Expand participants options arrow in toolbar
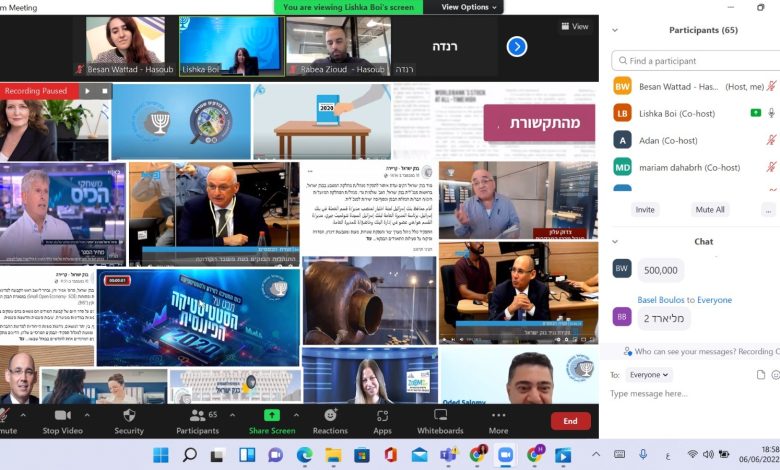The width and height of the screenshot is (780, 470). (232, 415)
